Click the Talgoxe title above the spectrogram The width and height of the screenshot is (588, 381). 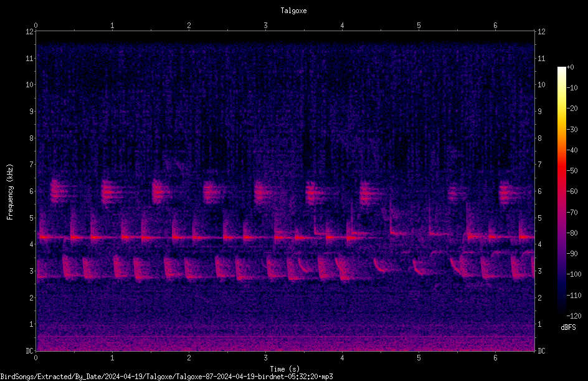coord(293,11)
